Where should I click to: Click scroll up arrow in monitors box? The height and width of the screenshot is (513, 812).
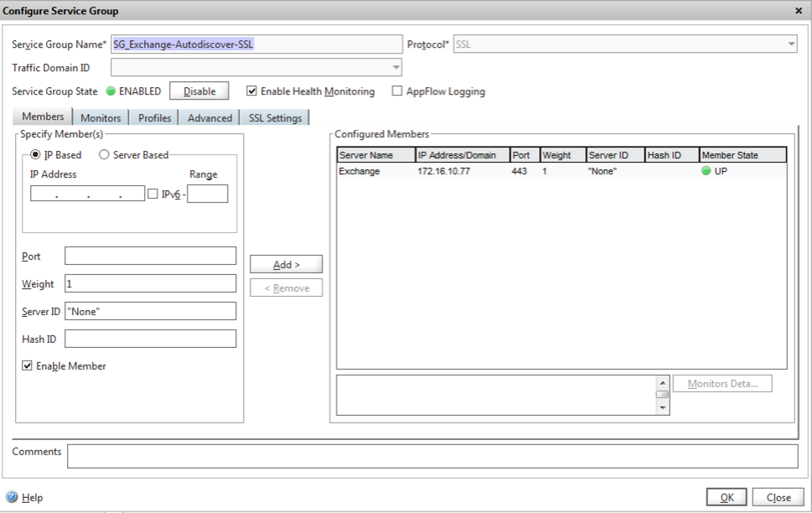click(663, 382)
